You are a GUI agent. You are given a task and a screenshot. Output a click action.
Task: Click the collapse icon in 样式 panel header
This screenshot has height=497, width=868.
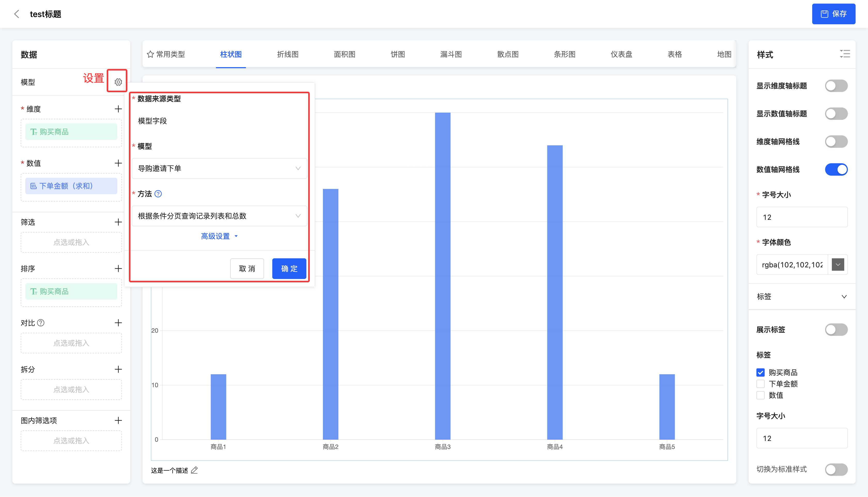(845, 54)
